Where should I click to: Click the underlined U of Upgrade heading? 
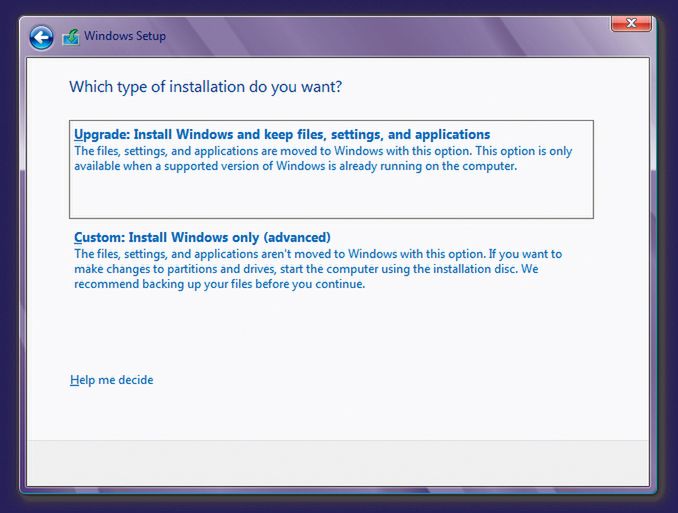tap(78, 135)
